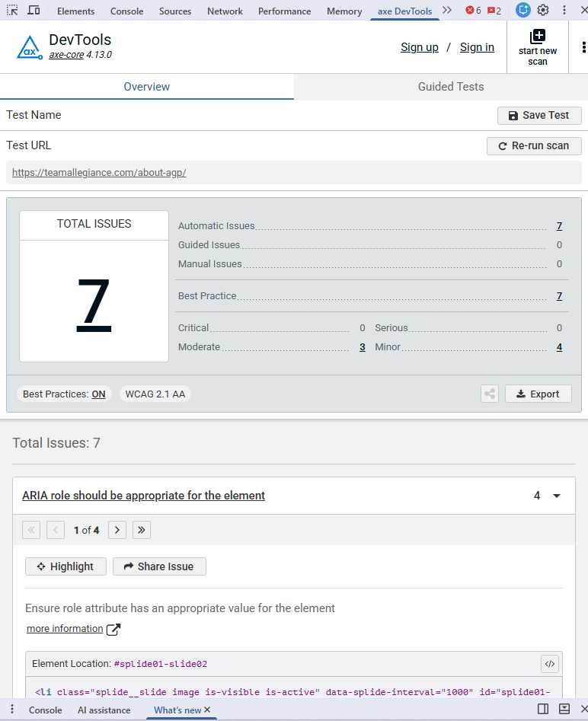Click the Sign in link
This screenshot has width=588, height=721.
pyautogui.click(x=477, y=47)
